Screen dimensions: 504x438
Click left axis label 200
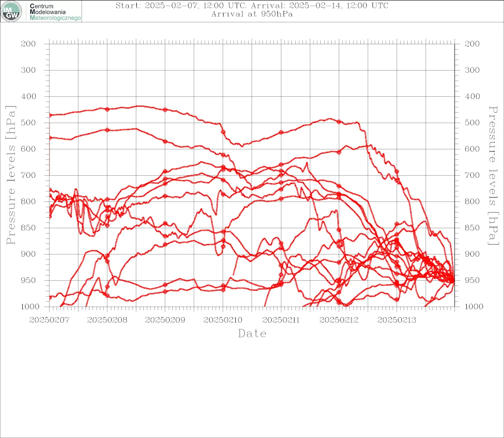click(28, 44)
